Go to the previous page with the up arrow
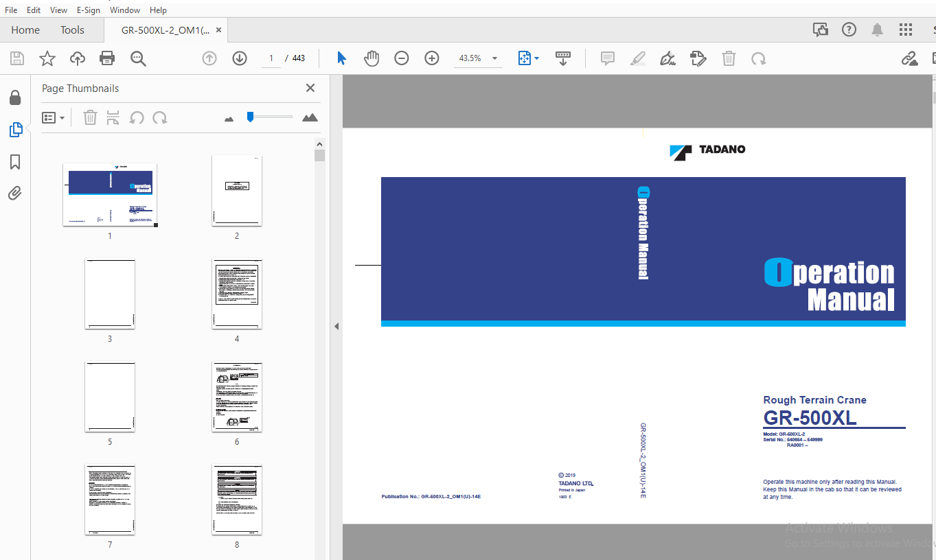This screenshot has height=560, width=936. click(209, 58)
